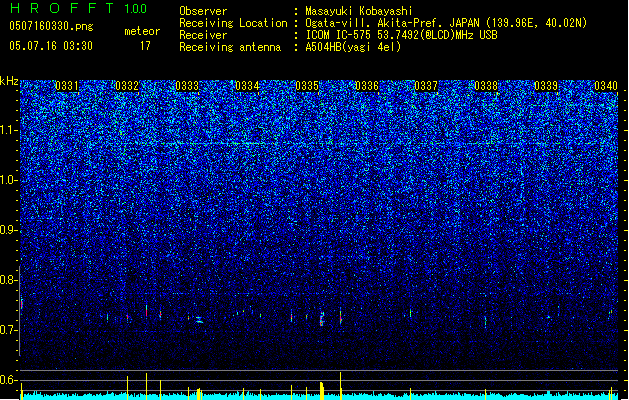Screen dimensions: 629x400
Task: Click the 0.6 kHz axis label
Action: pyautogui.click(x=9, y=380)
